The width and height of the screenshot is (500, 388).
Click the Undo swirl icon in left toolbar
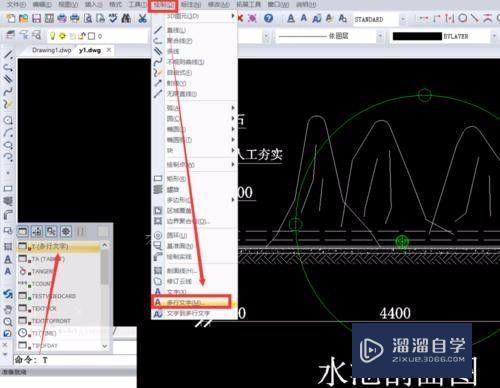click(x=8, y=294)
